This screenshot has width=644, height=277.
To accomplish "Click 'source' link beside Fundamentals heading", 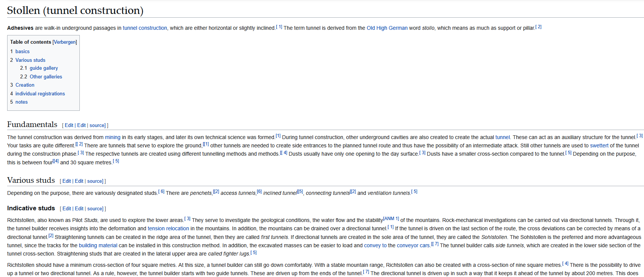I will pos(97,125).
